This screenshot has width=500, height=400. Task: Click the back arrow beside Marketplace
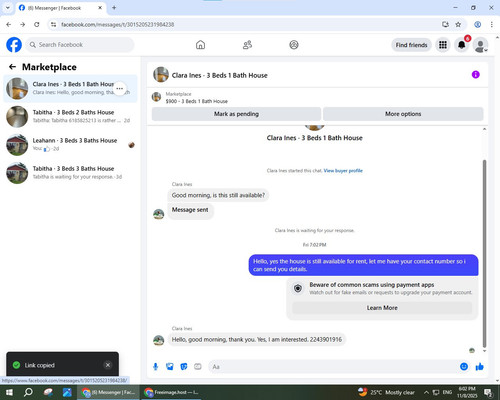click(x=12, y=67)
